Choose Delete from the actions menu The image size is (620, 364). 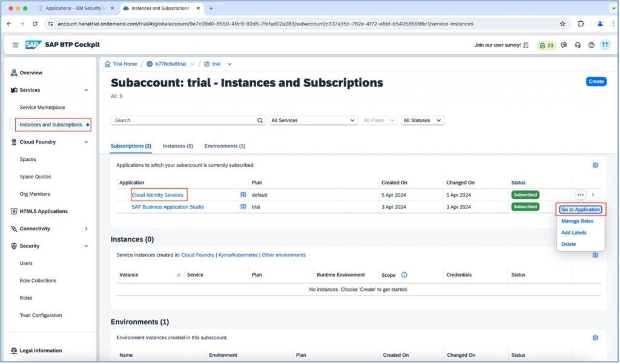(569, 244)
